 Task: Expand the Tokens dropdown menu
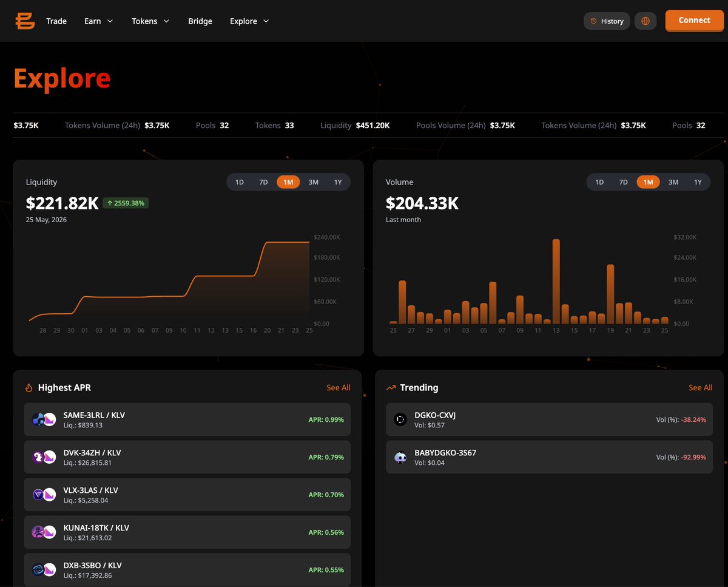click(150, 21)
